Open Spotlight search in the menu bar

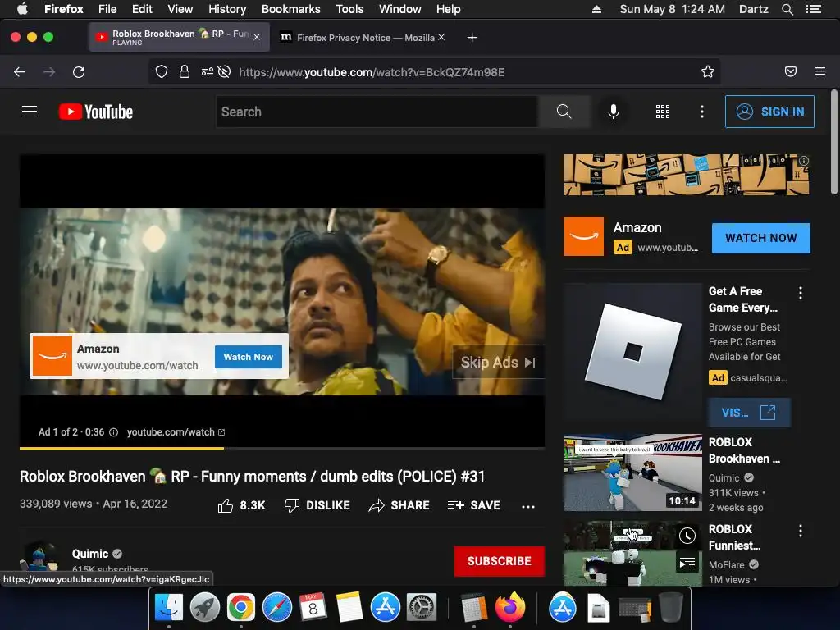787,9
